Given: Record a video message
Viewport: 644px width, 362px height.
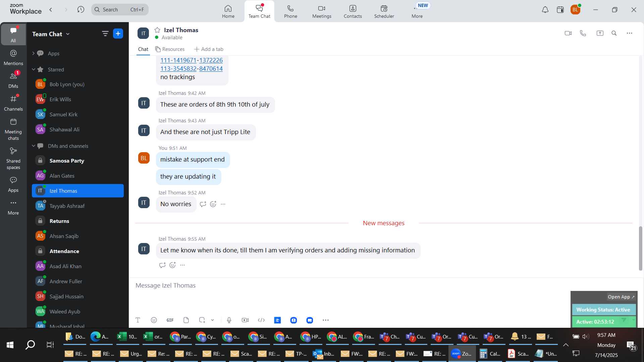Looking at the screenshot, I should tap(245, 320).
